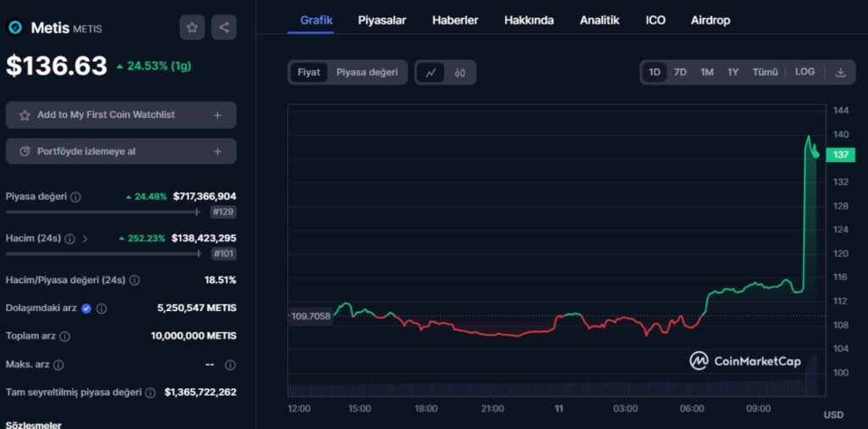Star Metis as favorite

tap(192, 27)
